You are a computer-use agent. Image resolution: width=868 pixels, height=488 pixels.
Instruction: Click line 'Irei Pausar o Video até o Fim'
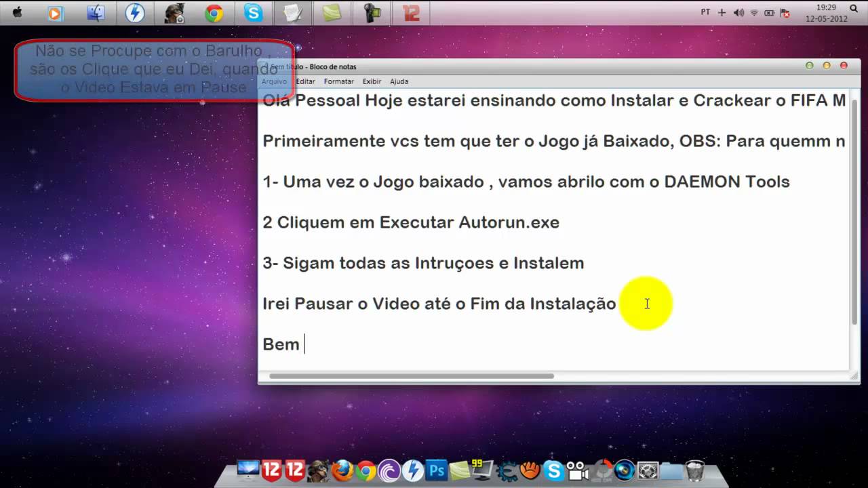(439, 304)
